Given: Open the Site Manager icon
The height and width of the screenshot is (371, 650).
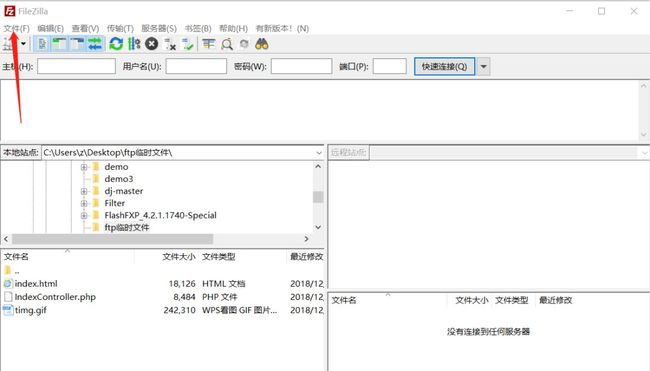Looking at the screenshot, I should [x=8, y=44].
